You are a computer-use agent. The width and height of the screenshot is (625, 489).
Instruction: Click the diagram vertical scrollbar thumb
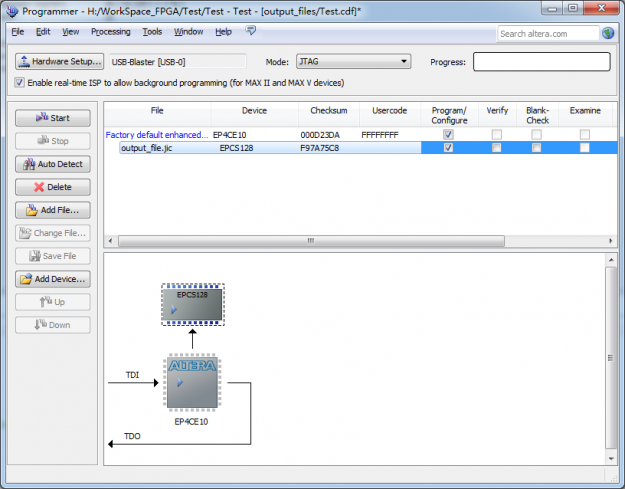coord(611,357)
